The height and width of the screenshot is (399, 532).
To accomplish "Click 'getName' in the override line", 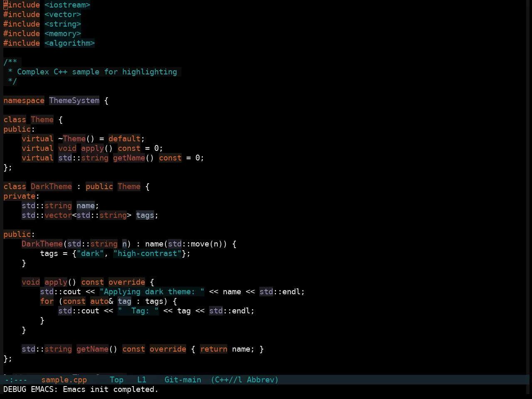I will (93, 349).
